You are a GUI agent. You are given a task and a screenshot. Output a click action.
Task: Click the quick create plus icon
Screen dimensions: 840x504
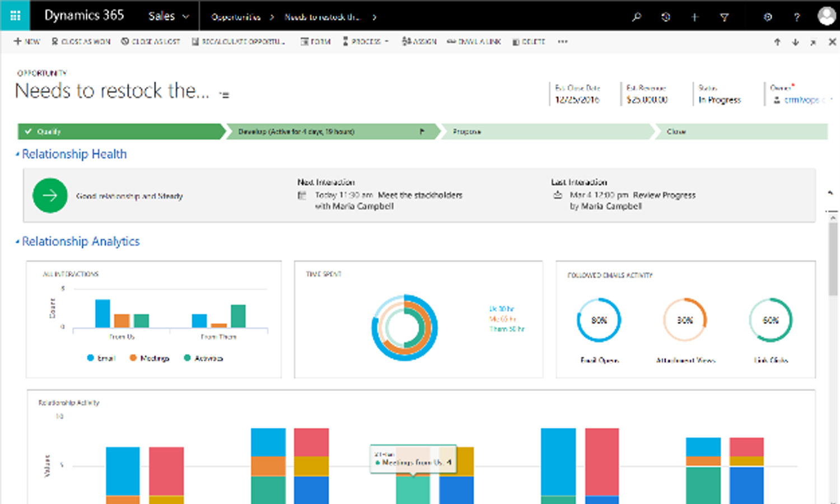695,17
